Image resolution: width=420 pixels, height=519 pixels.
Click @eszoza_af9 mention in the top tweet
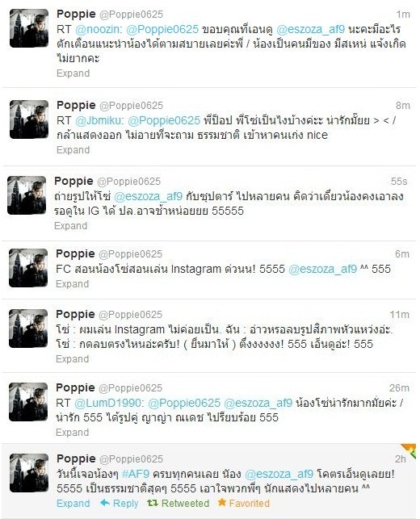coord(310,29)
